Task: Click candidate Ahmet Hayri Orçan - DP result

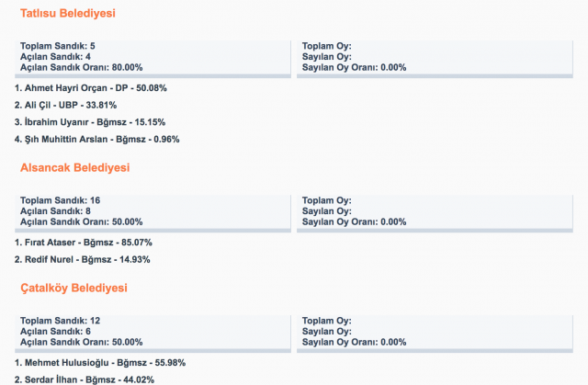Action: 90,88
